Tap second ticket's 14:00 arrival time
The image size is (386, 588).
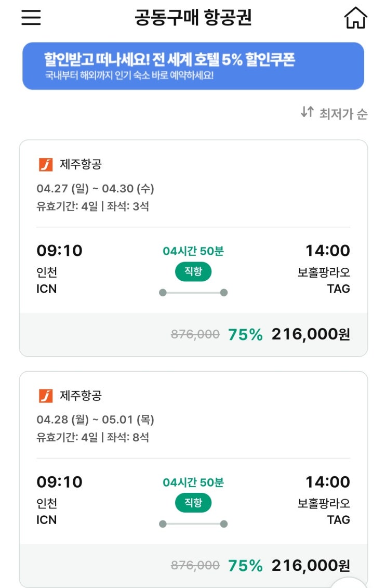coord(327,482)
